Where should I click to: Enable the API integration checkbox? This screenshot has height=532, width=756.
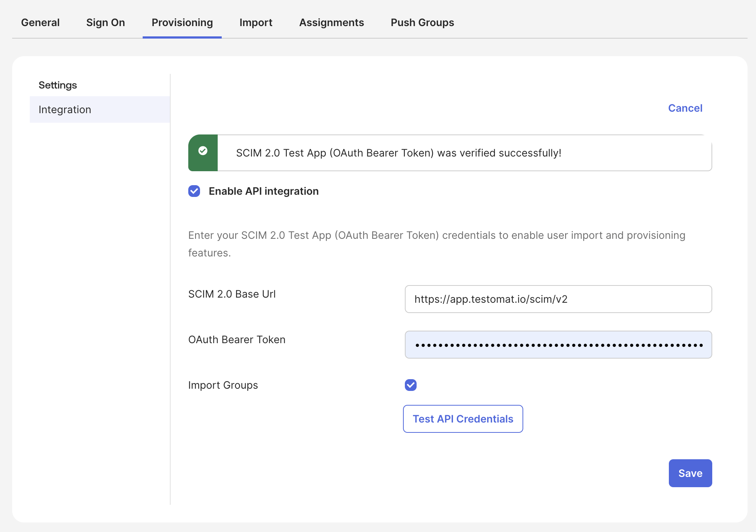click(194, 191)
